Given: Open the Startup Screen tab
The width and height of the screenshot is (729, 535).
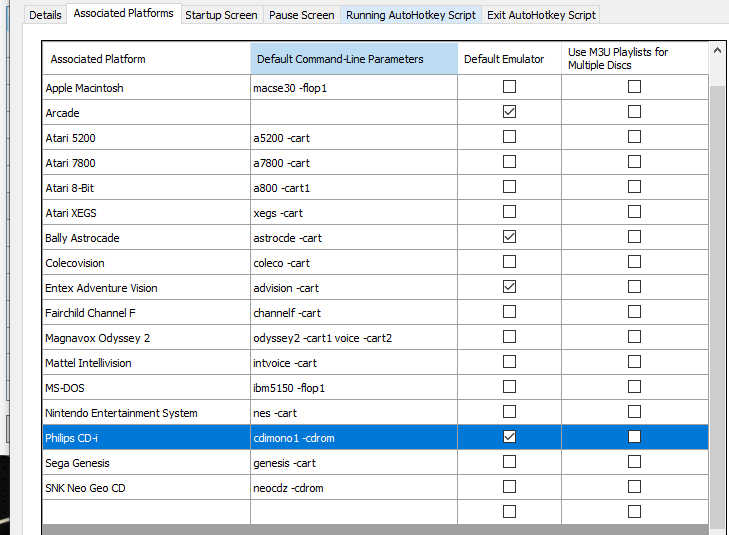Looking at the screenshot, I should [x=221, y=15].
